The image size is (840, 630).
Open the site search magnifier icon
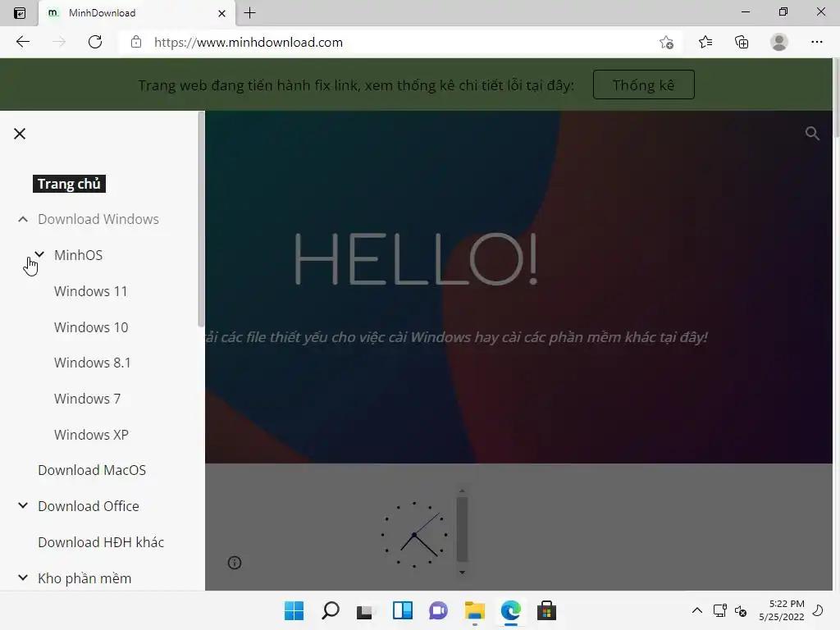[x=812, y=134]
